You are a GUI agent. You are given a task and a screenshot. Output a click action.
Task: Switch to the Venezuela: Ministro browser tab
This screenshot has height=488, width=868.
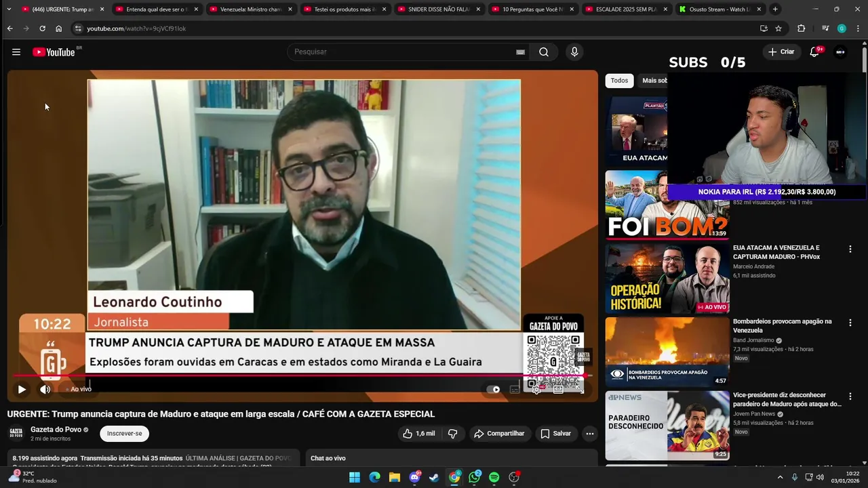click(x=250, y=9)
